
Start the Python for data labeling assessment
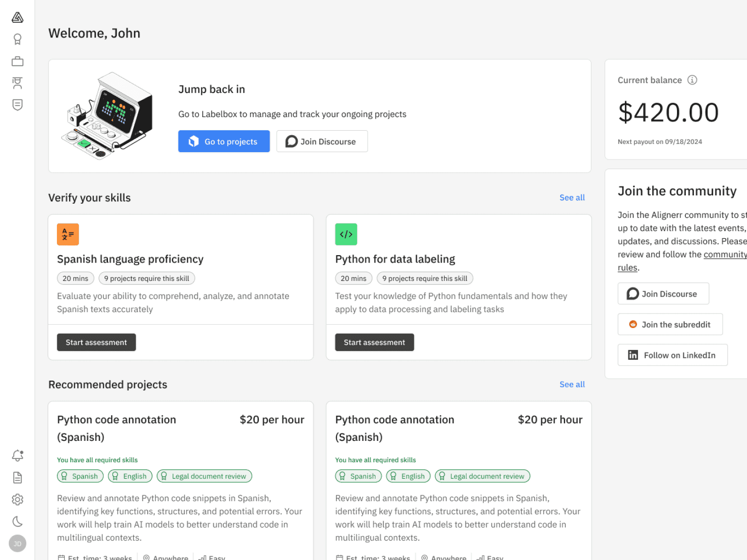(374, 342)
